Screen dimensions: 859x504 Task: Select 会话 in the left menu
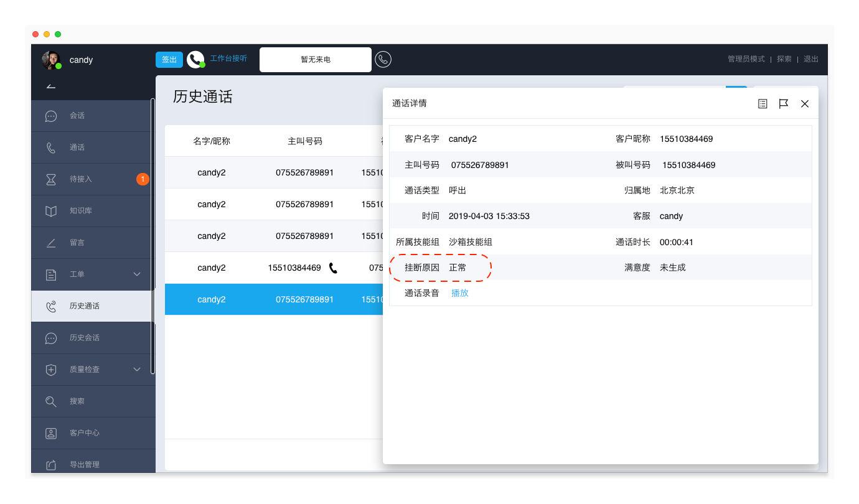(77, 116)
